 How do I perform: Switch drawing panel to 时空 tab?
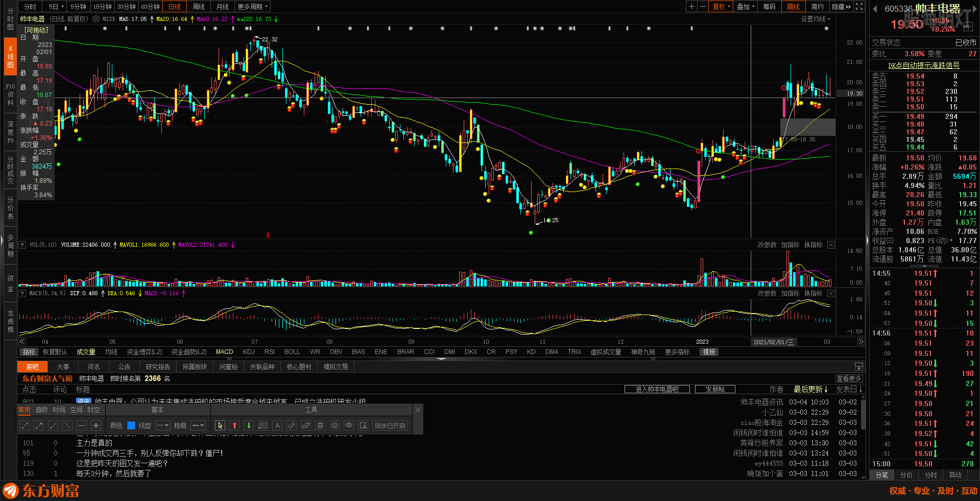(x=93, y=410)
